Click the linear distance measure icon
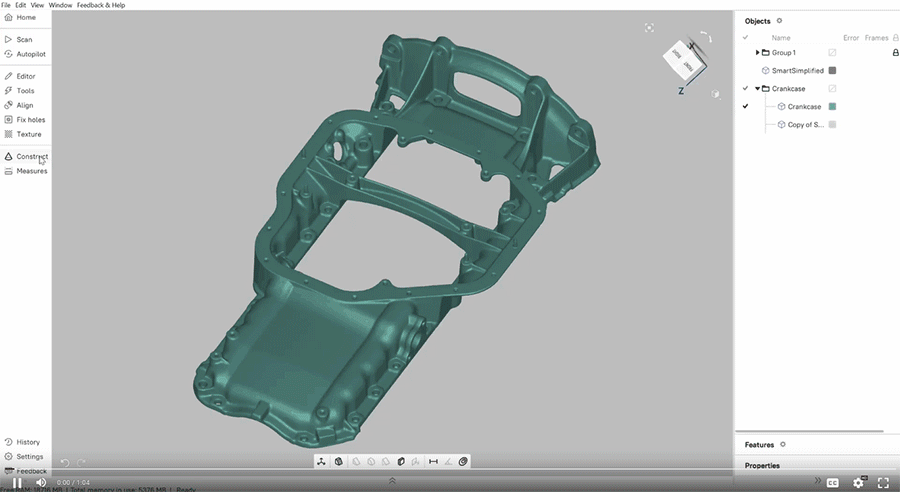 point(433,461)
